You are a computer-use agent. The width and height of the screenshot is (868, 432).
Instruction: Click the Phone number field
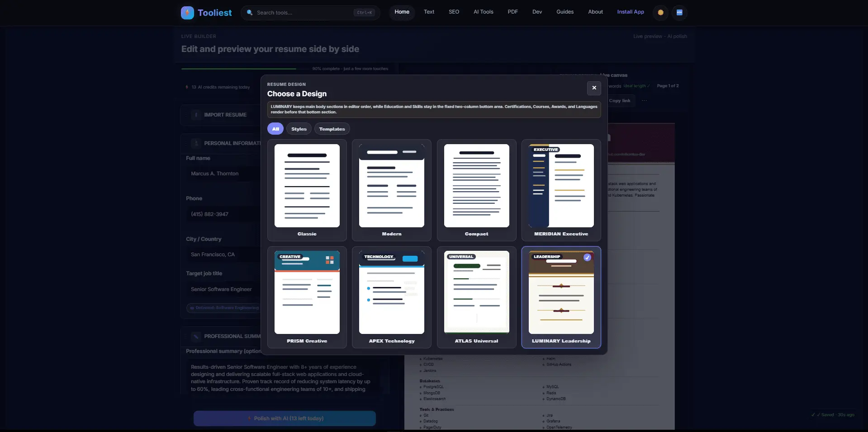click(223, 214)
